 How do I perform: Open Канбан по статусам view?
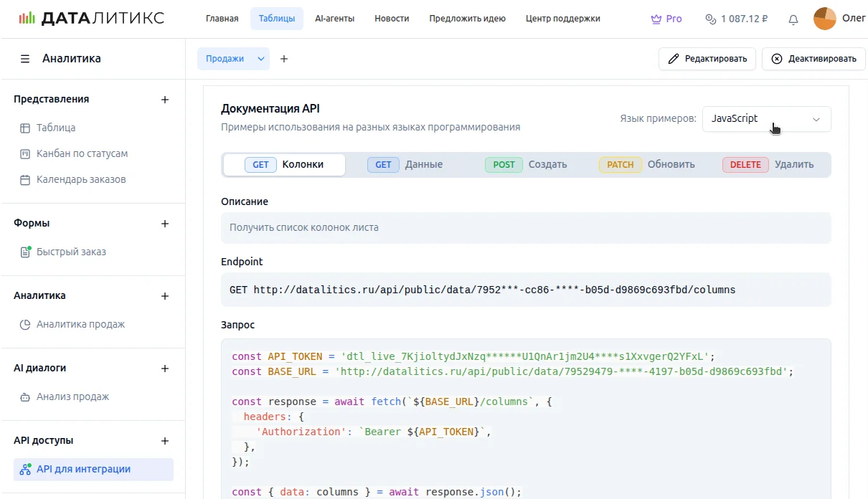[82, 153]
